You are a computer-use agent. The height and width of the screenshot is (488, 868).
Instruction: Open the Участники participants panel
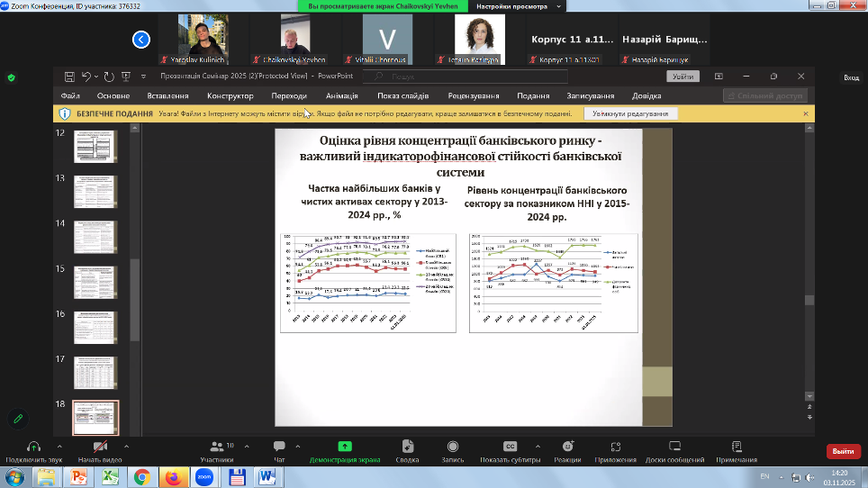(x=216, y=446)
